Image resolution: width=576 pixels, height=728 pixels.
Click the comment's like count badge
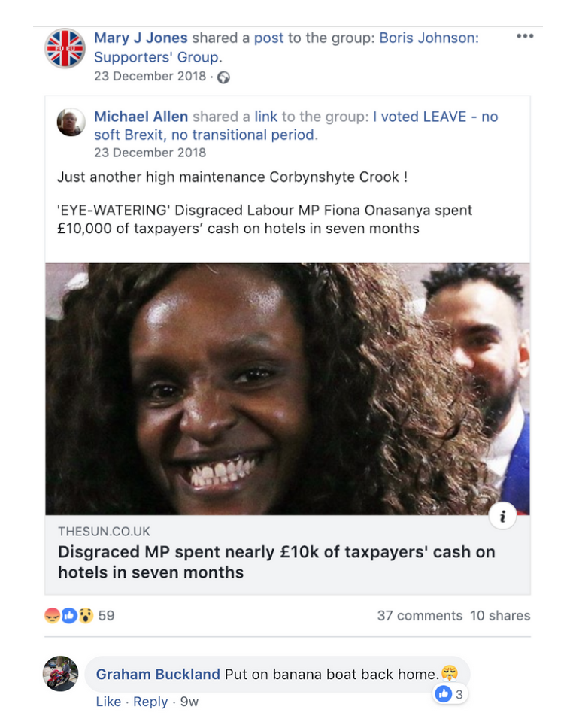click(450, 694)
